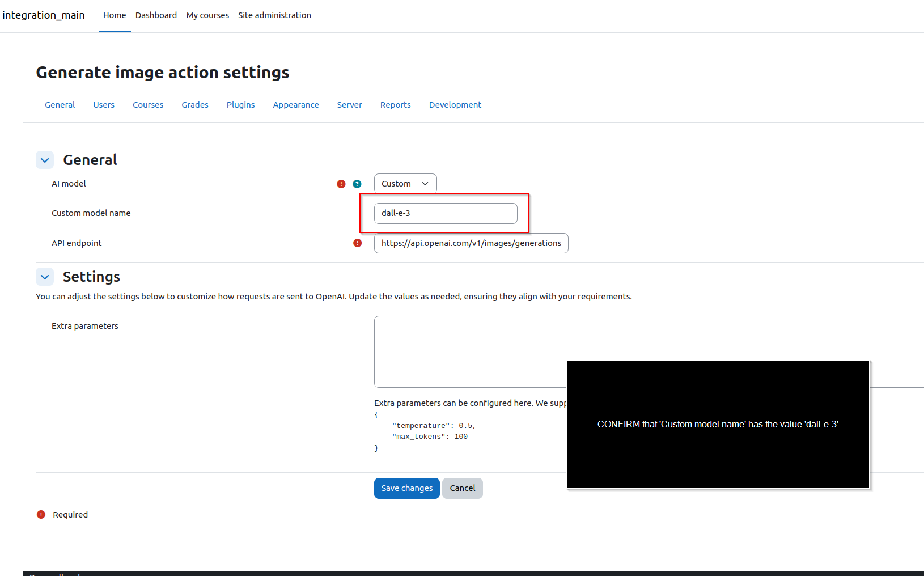Click the 'API endpoint' label
This screenshot has height=576, width=924.
pos(77,243)
